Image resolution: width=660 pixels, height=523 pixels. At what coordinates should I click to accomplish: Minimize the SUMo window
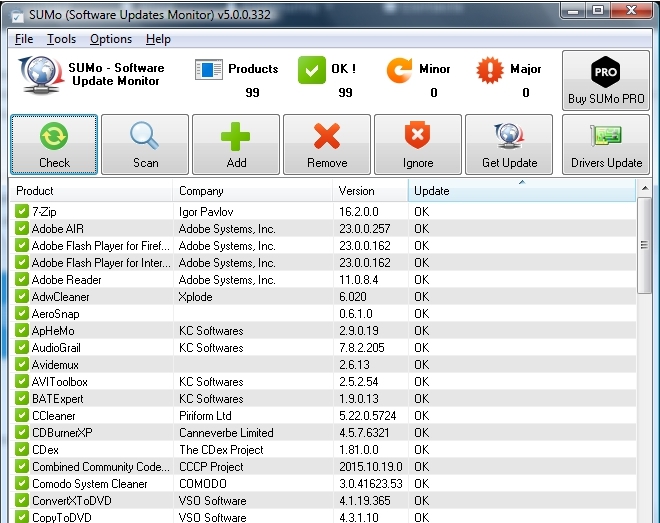point(573,11)
